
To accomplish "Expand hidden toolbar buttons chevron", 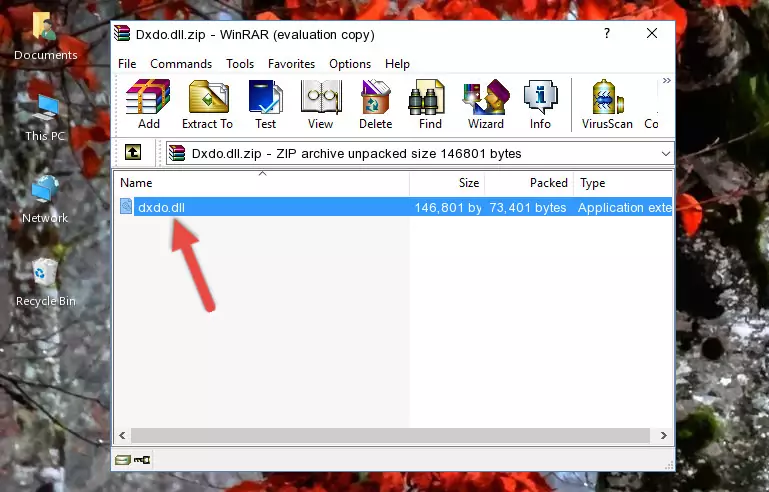I will click(x=666, y=81).
